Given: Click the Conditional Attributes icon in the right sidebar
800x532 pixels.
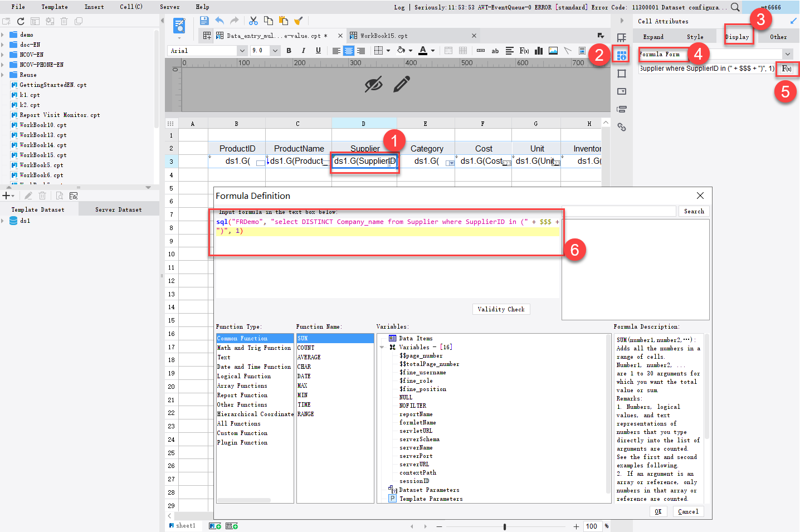Looking at the screenshot, I should pos(622,109).
